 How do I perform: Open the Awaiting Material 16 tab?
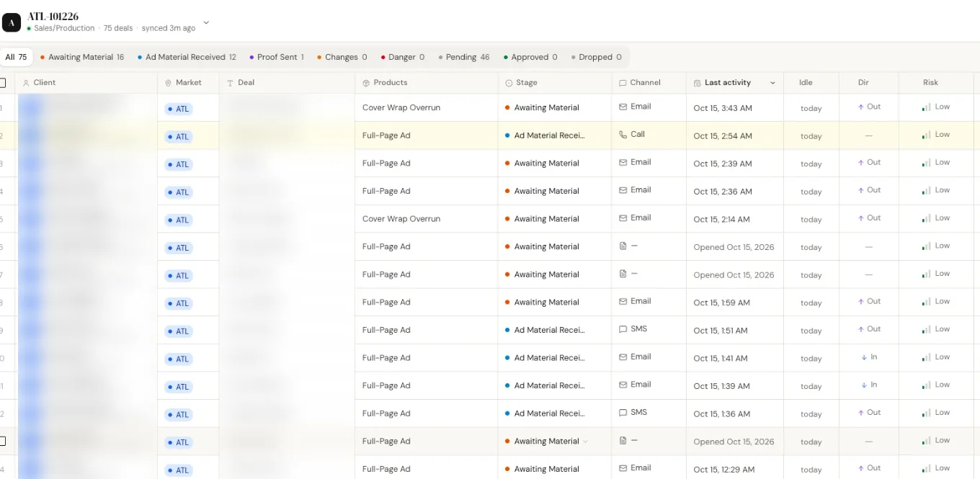(x=82, y=57)
